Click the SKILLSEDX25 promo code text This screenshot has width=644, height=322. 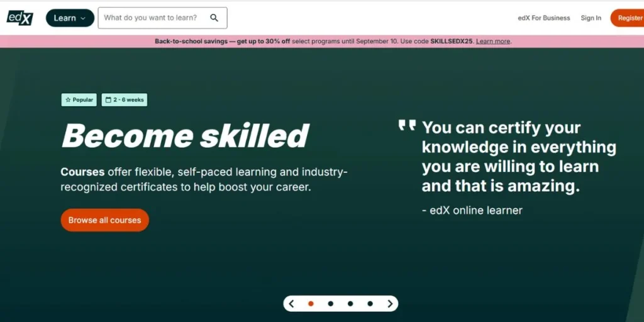point(452,41)
